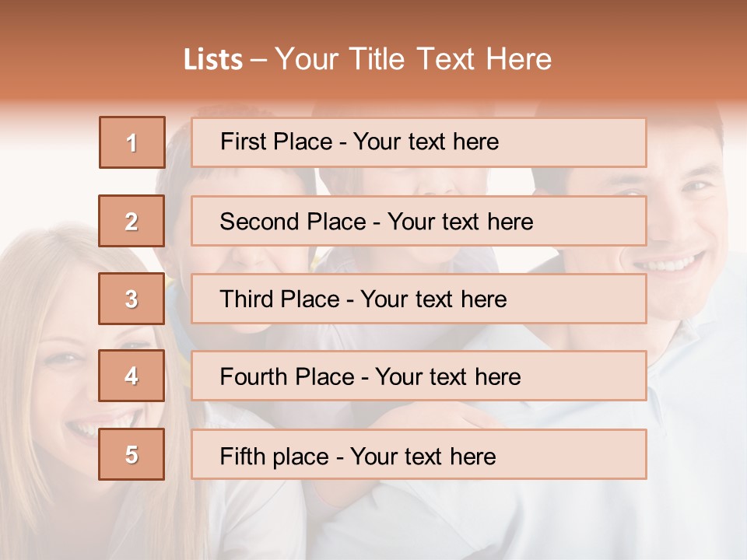Select the number 5 box
747x560 pixels.
coord(132,454)
